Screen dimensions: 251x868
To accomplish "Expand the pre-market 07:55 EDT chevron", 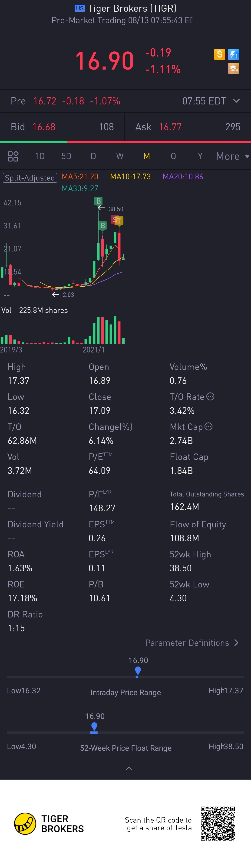I will point(237,101).
